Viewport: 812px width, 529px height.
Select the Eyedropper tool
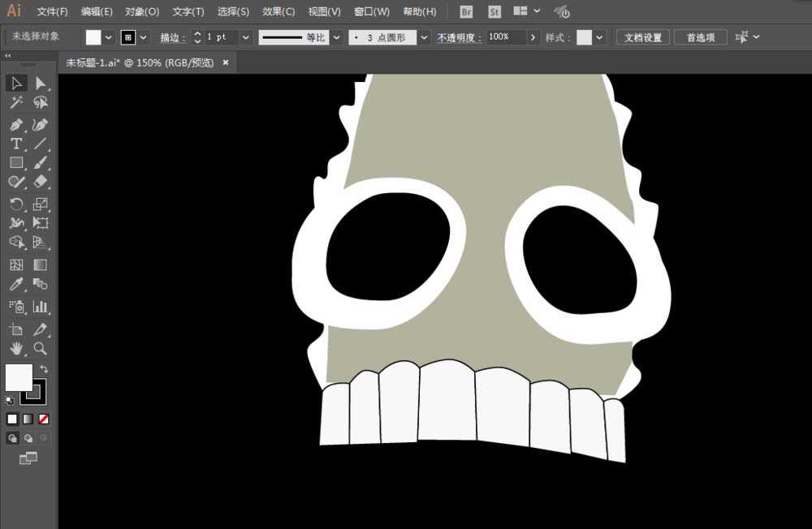coord(16,284)
